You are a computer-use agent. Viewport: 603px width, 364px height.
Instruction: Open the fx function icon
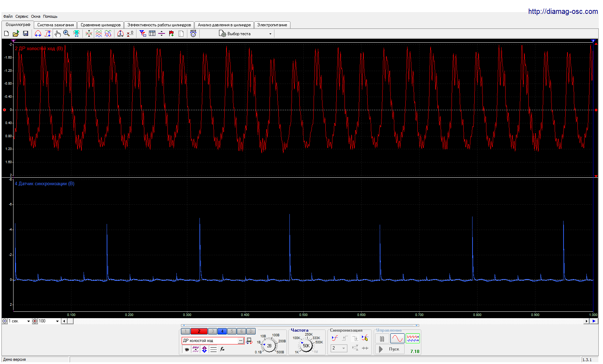pos(222,349)
